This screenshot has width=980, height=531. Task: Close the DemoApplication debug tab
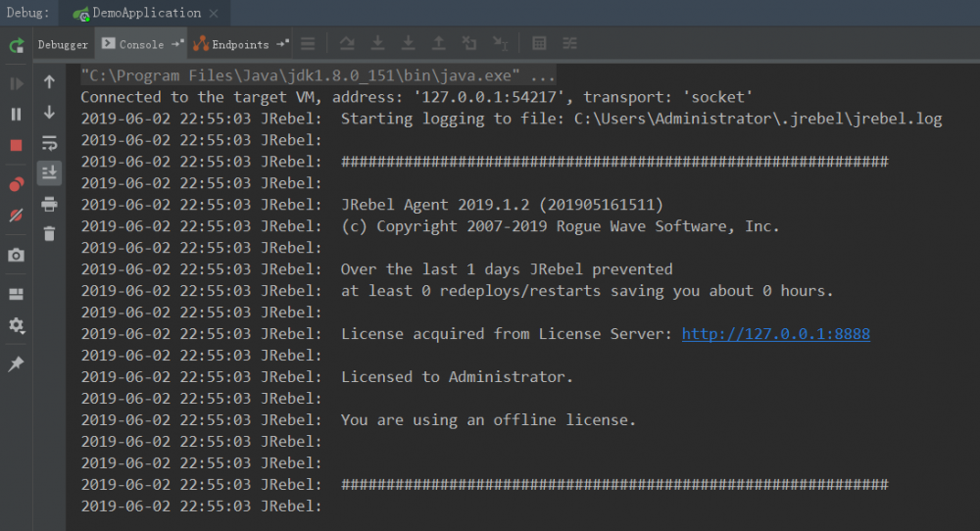[216, 14]
